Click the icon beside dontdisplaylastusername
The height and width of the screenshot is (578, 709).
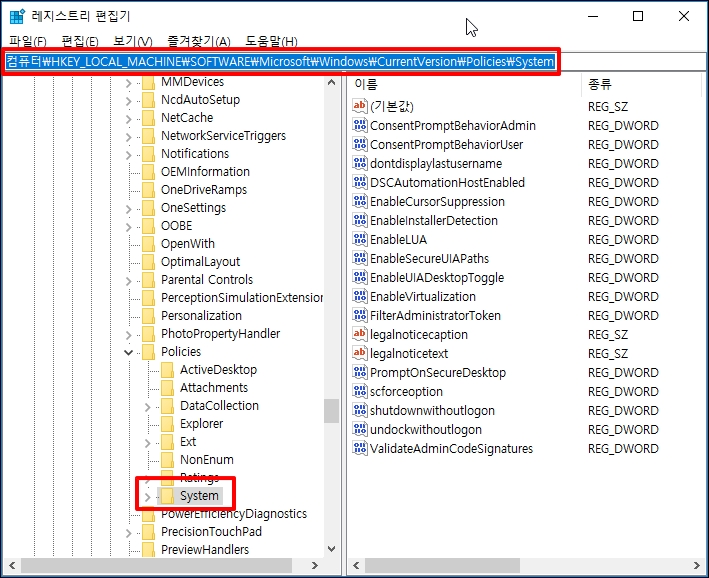click(360, 163)
